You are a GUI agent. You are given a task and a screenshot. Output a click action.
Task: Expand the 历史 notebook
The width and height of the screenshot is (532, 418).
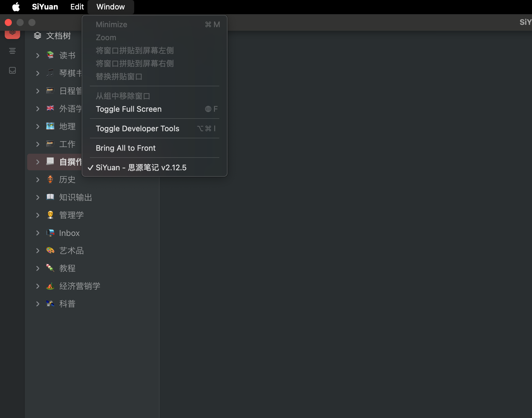tap(38, 180)
